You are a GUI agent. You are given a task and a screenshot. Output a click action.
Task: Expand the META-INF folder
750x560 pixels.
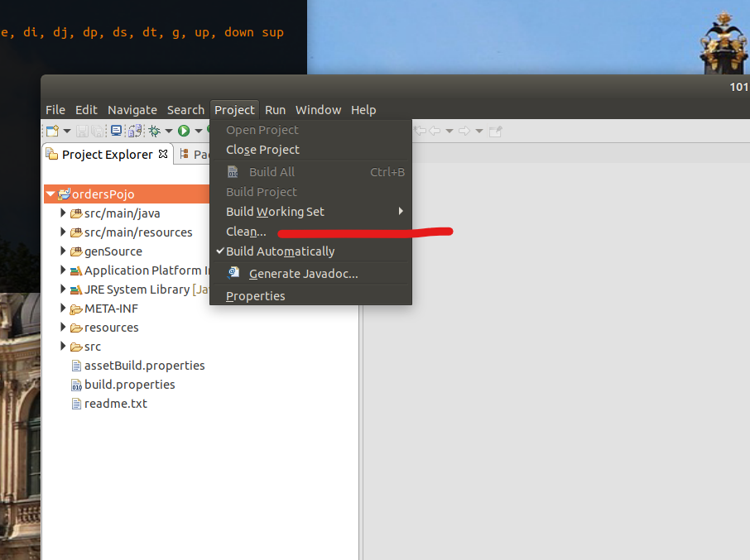point(63,309)
